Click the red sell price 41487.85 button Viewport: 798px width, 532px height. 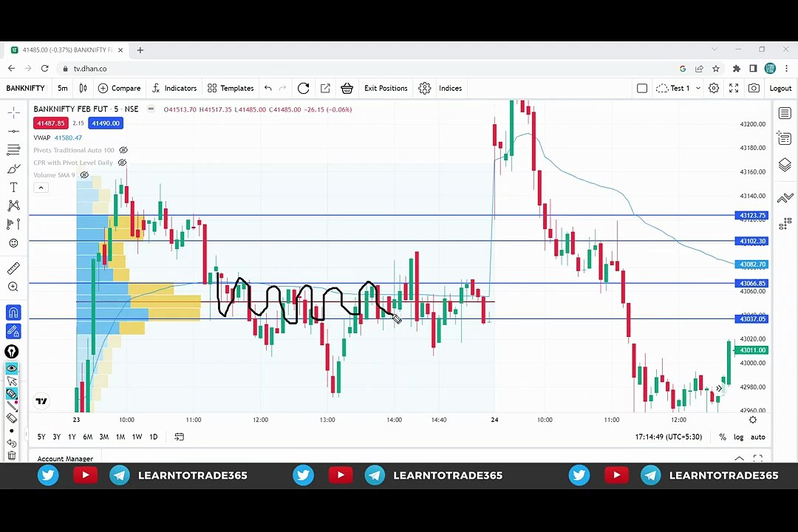pos(51,123)
